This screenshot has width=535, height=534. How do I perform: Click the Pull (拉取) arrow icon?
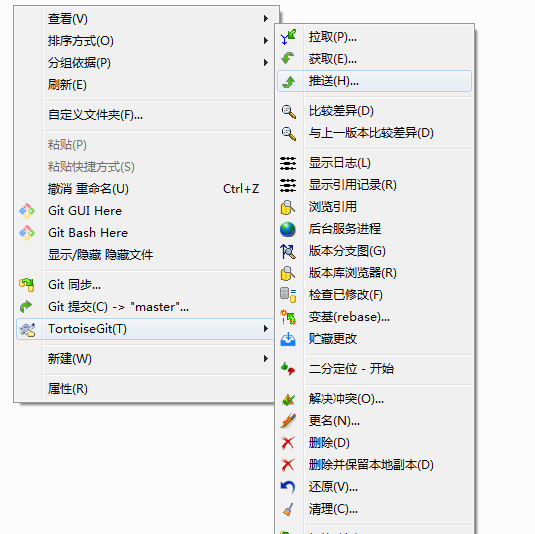click(288, 37)
